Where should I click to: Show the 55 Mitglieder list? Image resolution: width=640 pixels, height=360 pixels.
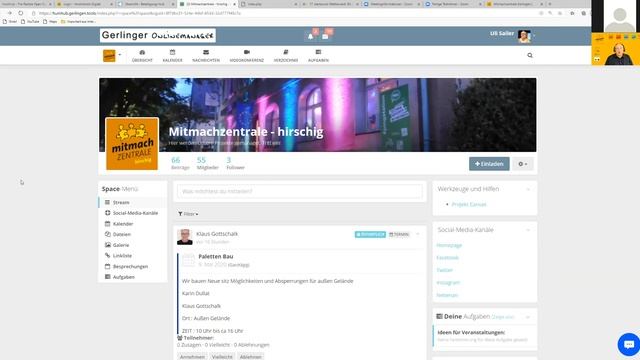pos(207,163)
